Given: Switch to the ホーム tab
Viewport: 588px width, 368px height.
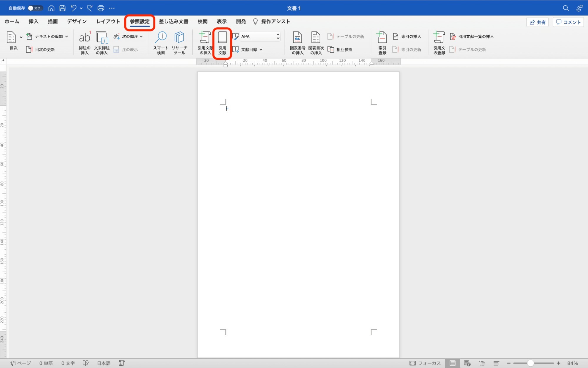Looking at the screenshot, I should [x=12, y=21].
